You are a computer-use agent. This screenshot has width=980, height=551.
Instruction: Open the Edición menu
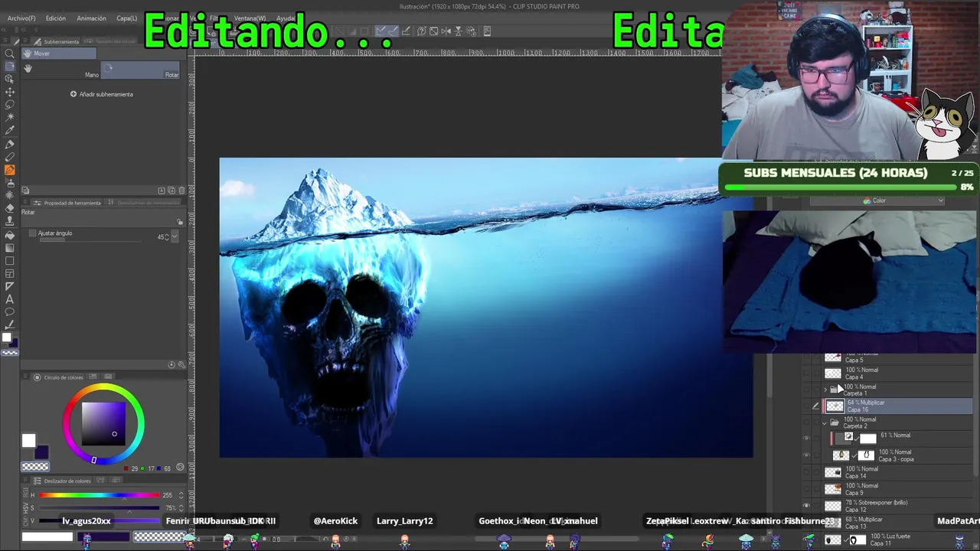56,18
